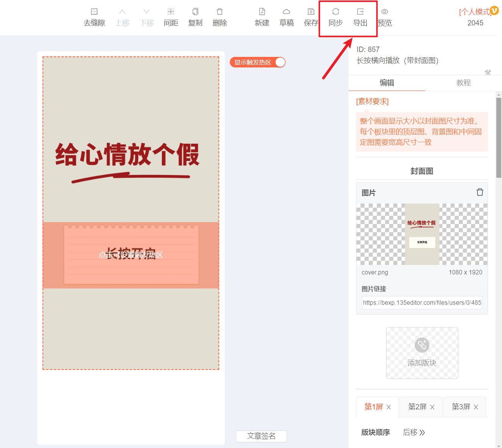Click the 文章签名 button
502x448 pixels.
pyautogui.click(x=261, y=436)
